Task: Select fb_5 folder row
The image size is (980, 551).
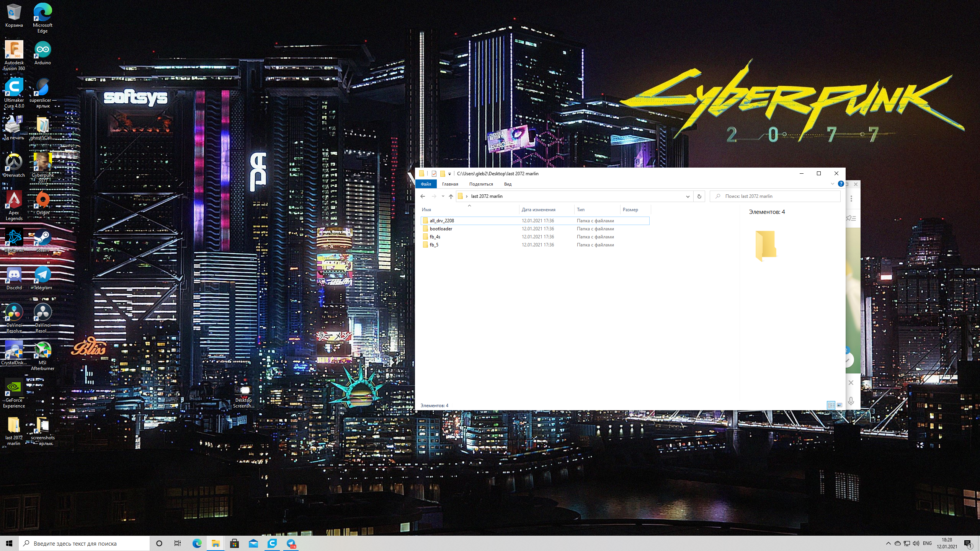Action: (x=535, y=245)
